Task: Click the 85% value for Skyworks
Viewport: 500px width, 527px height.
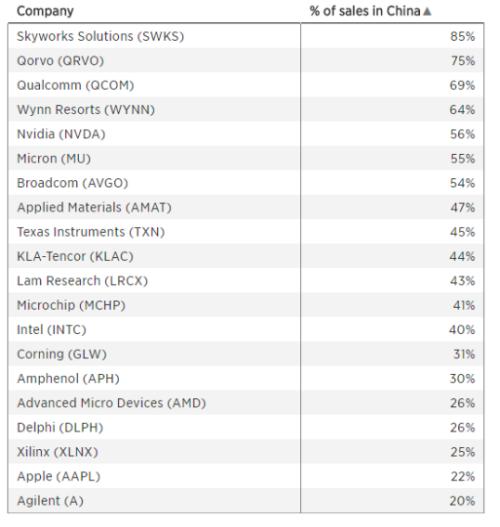Action: coord(463,36)
